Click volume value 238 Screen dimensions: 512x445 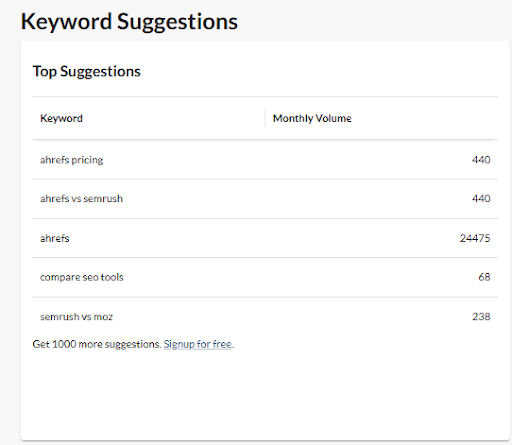point(481,316)
